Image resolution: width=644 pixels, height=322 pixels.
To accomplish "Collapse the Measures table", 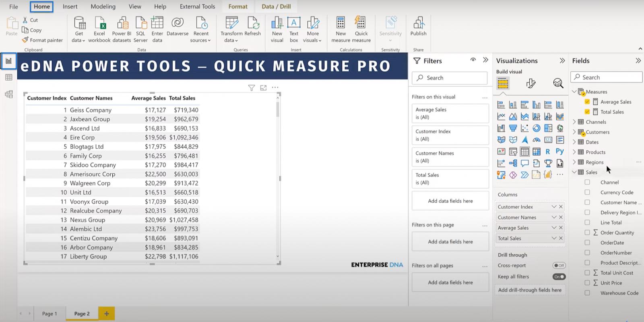I will coord(574,91).
